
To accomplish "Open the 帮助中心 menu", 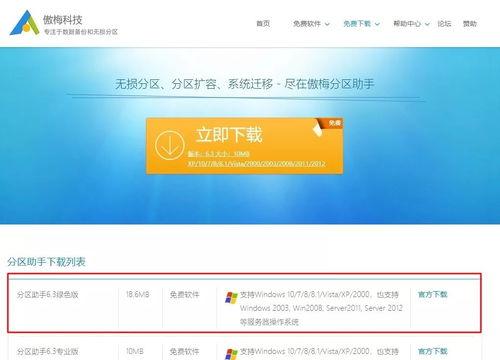I will [x=407, y=24].
